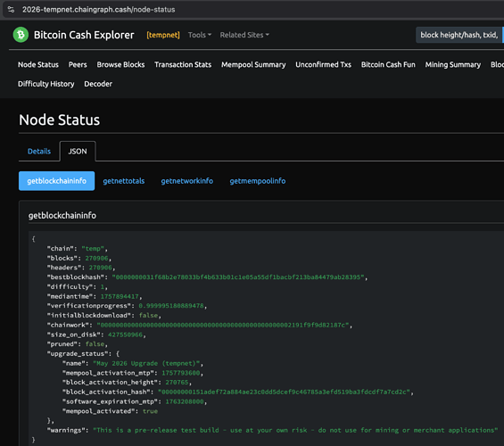Click the "mempool_activated": true line
The height and width of the screenshot is (446, 504).
[110, 411]
